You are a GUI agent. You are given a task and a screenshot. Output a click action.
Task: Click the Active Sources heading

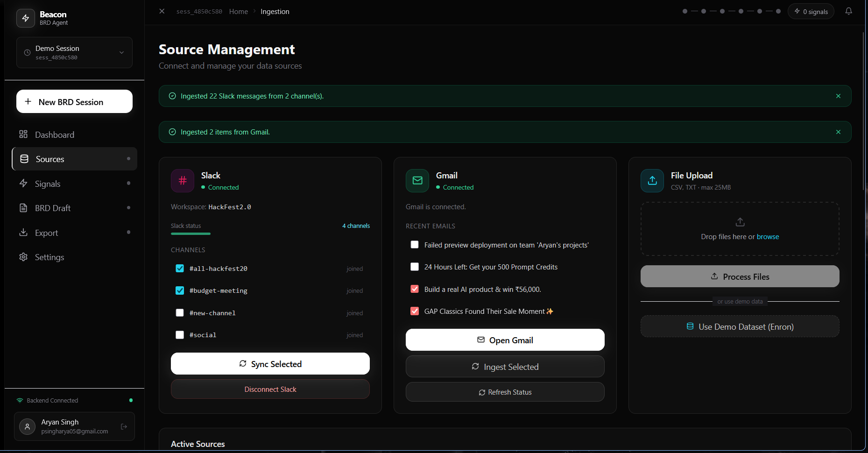[x=198, y=444]
